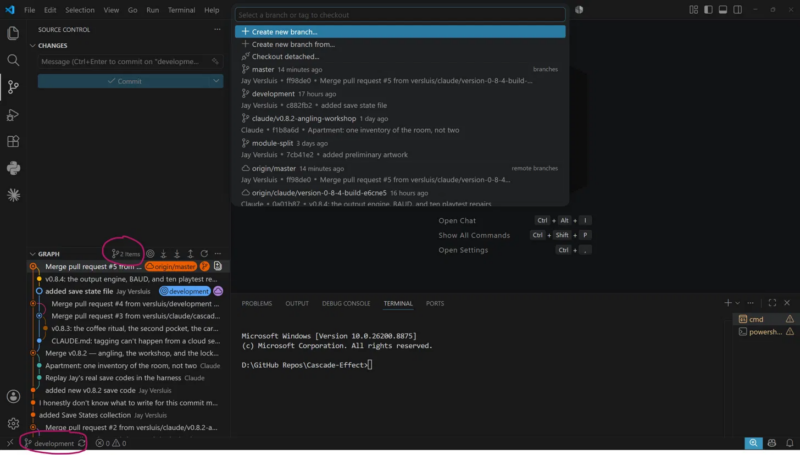
Task: Open the Graph section more actions ellipsis
Action: pyautogui.click(x=218, y=254)
